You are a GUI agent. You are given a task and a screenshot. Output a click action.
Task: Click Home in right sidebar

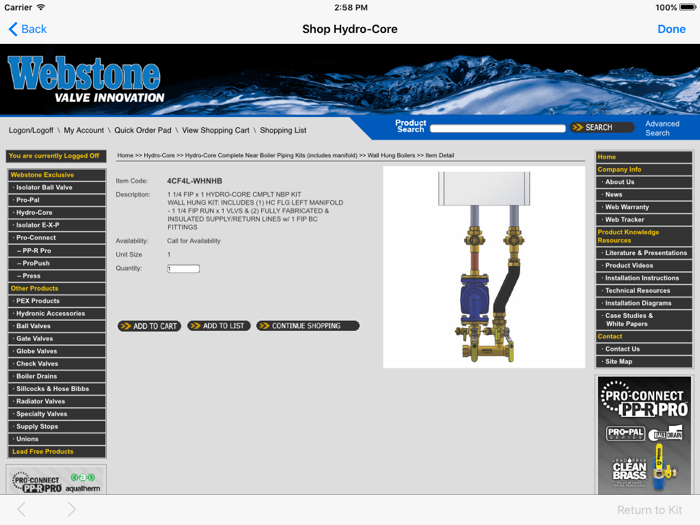(644, 157)
